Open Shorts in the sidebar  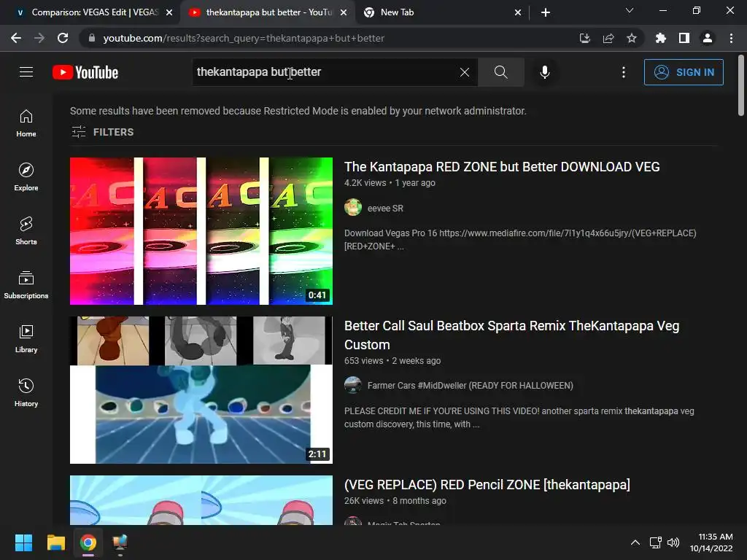26,231
